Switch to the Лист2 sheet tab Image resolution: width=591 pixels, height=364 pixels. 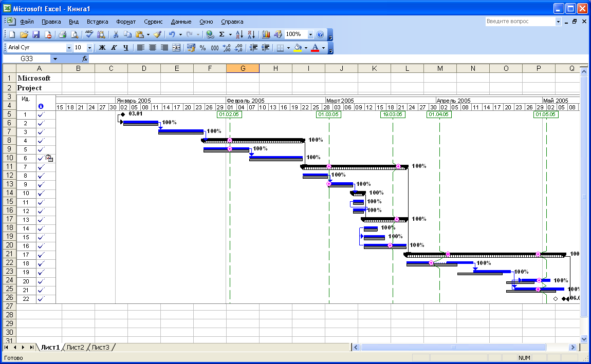point(75,347)
